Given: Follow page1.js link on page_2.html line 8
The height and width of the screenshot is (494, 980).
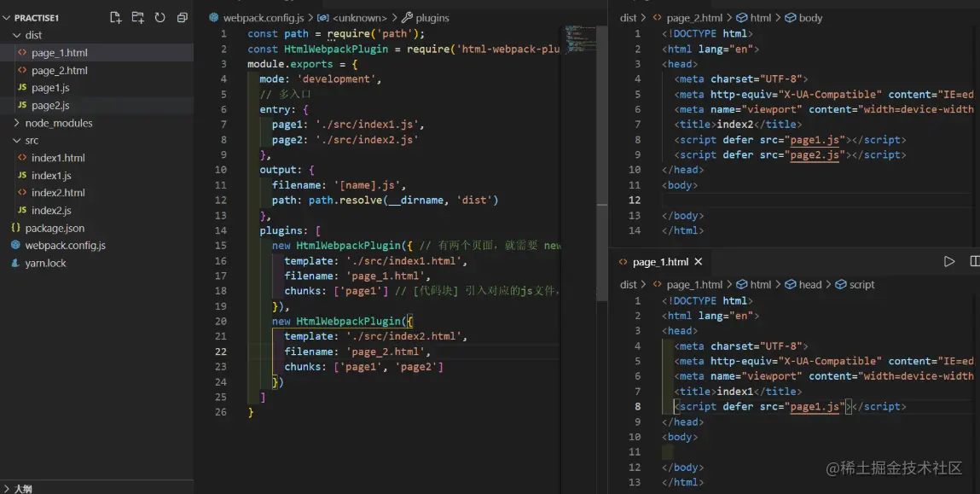Looking at the screenshot, I should point(815,139).
